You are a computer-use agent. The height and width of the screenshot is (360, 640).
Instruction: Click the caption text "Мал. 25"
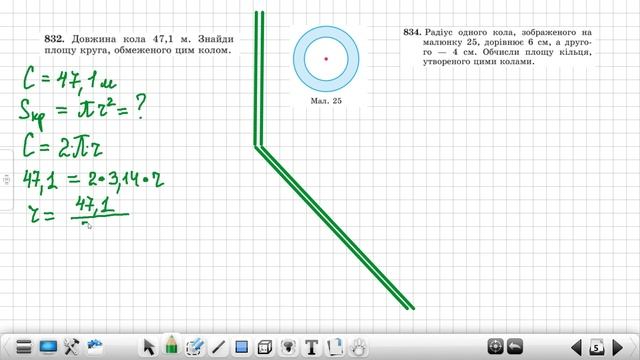(x=326, y=101)
